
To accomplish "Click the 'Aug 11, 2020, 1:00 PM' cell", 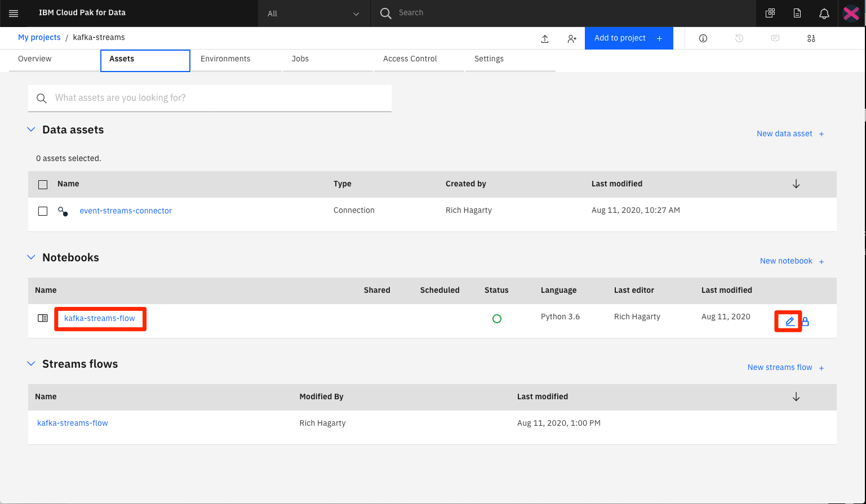I will pos(559,423).
